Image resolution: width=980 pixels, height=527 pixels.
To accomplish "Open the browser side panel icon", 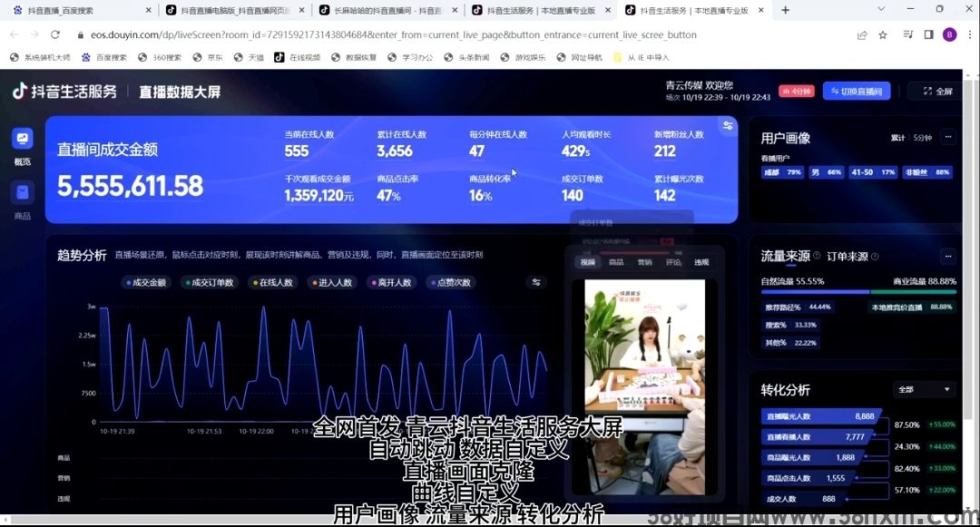I will click(929, 35).
